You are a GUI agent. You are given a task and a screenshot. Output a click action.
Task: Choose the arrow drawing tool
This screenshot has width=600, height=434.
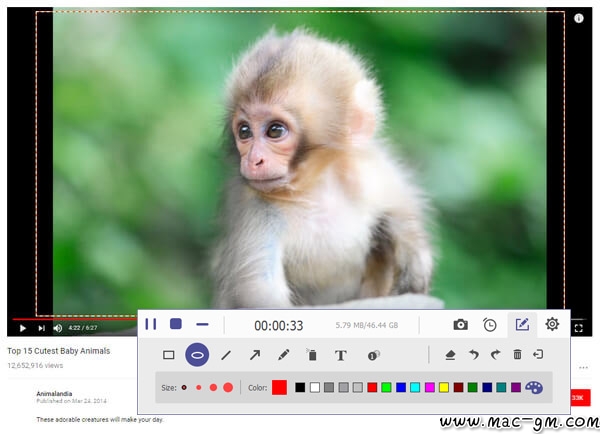tap(255, 355)
